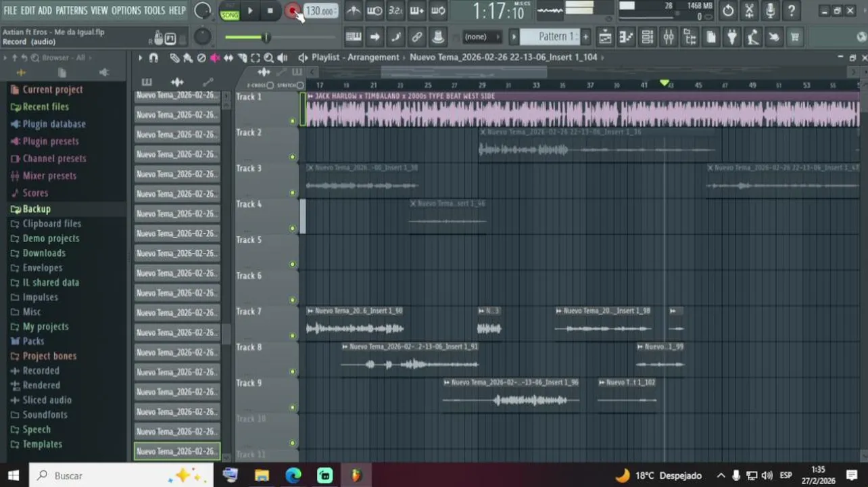Click the red record button
Viewport: 868px width, 487px height.
pos(292,11)
